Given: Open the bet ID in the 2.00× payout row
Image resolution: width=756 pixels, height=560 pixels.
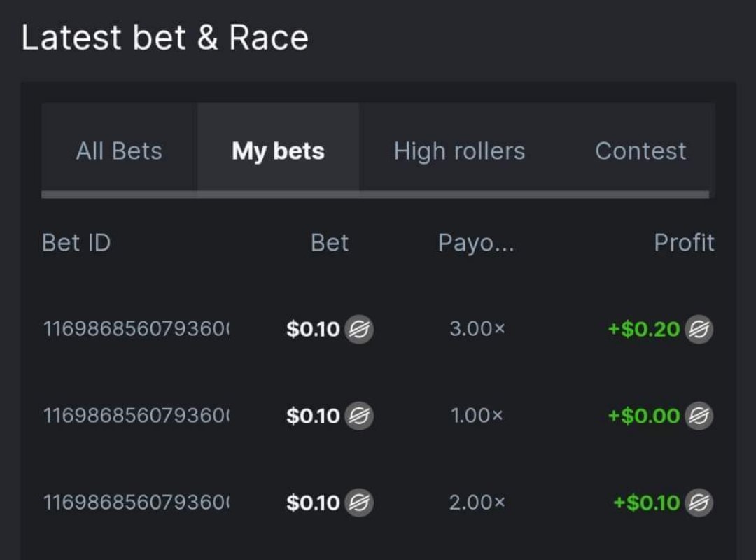Looking at the screenshot, I should point(137,503).
